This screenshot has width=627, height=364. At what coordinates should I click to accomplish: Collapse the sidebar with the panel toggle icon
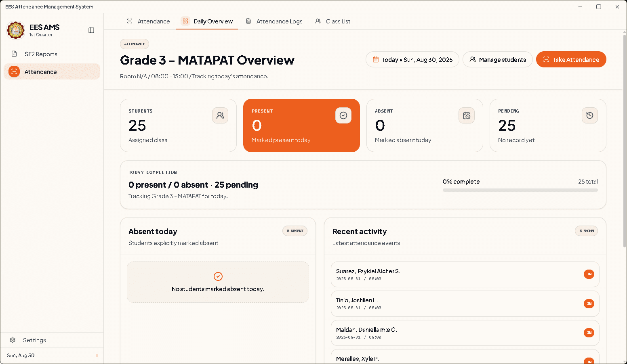click(91, 30)
